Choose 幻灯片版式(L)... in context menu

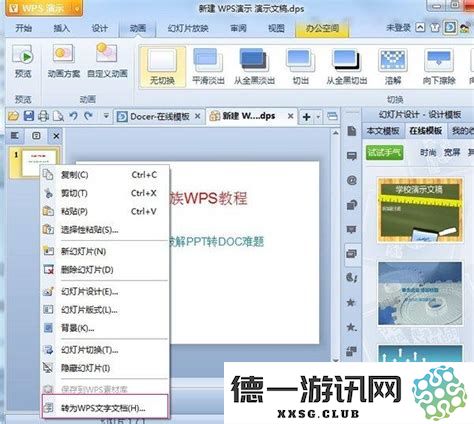pos(105,310)
